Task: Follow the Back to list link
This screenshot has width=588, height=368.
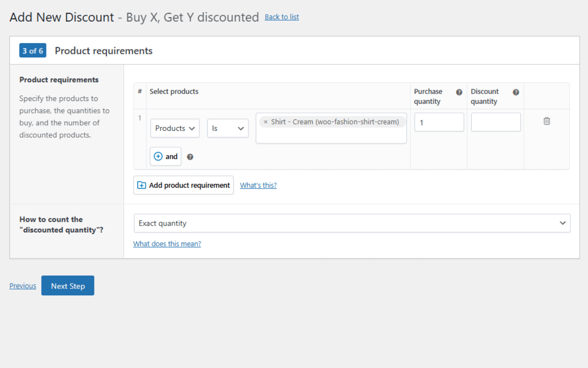Action: point(282,17)
